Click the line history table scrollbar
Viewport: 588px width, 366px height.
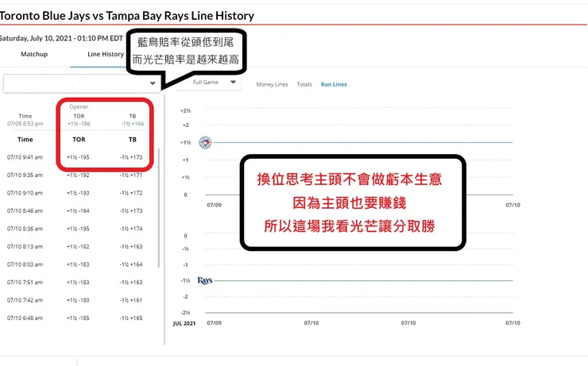pyautogui.click(x=159, y=208)
